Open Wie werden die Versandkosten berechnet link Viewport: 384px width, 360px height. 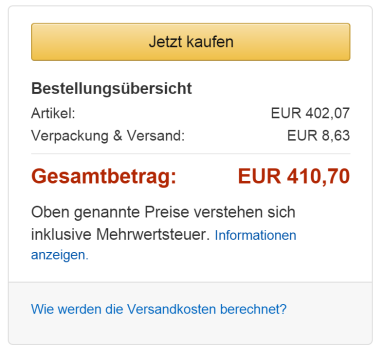click(x=159, y=309)
